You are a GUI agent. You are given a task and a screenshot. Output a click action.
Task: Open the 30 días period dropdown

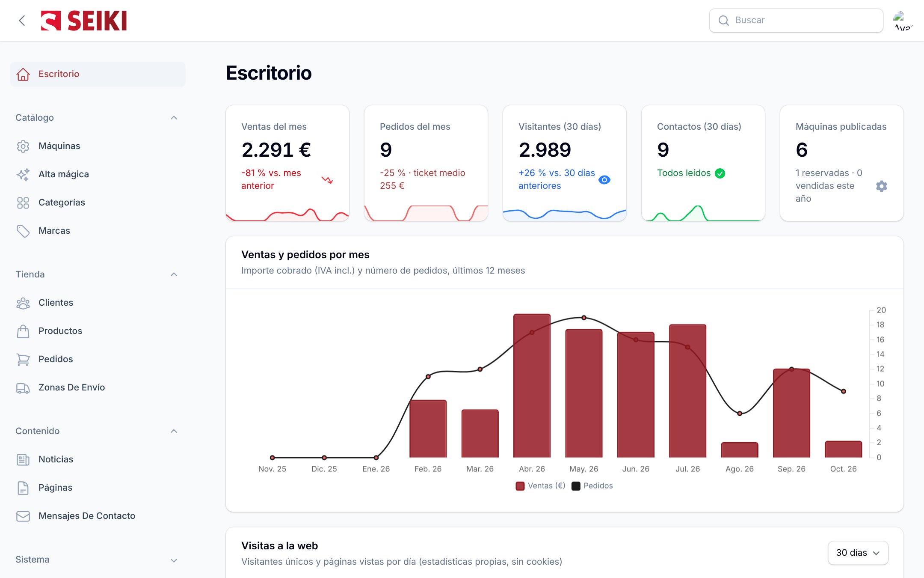(858, 553)
